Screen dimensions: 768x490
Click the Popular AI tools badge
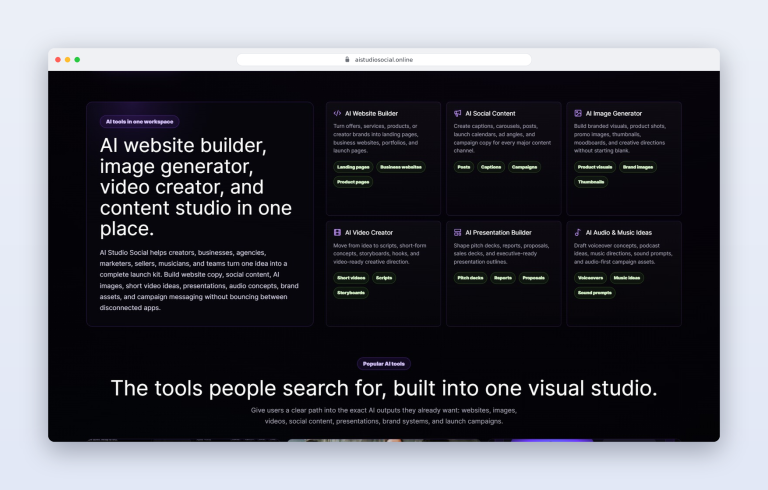point(384,364)
